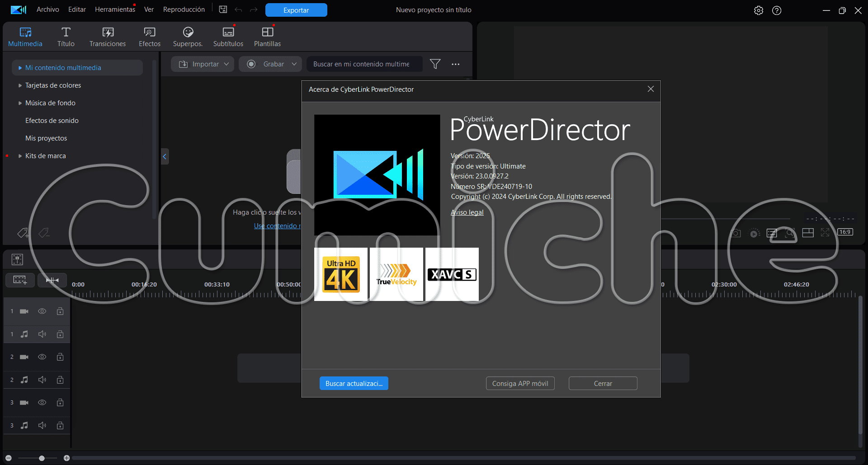Lock audio track 1
The width and height of the screenshot is (868, 465).
point(60,334)
